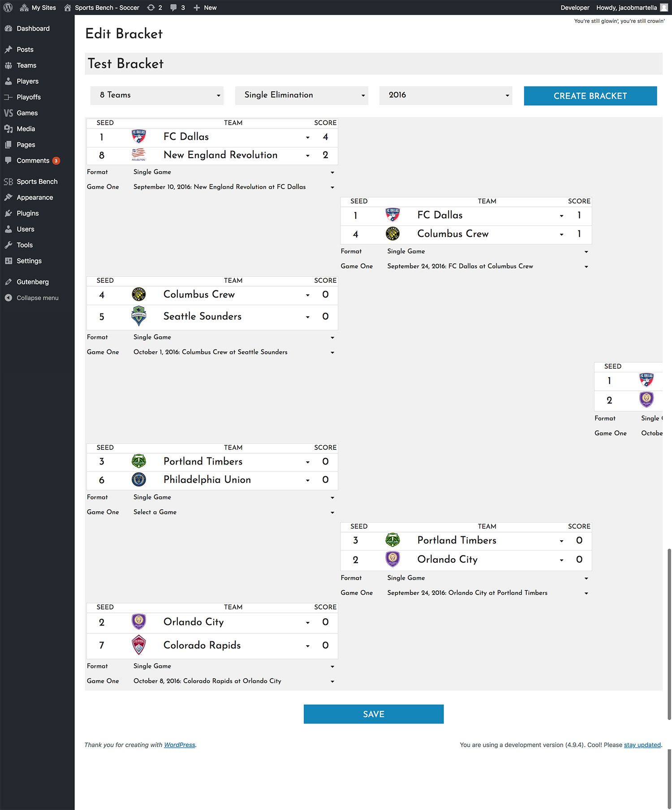Click the WordPress logo icon
This screenshot has height=810, width=672.
click(8, 8)
